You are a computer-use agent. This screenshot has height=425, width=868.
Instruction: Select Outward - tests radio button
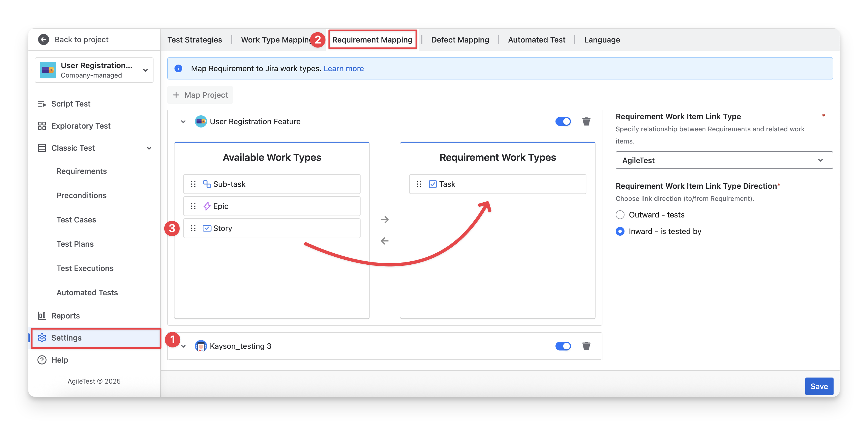[620, 214]
